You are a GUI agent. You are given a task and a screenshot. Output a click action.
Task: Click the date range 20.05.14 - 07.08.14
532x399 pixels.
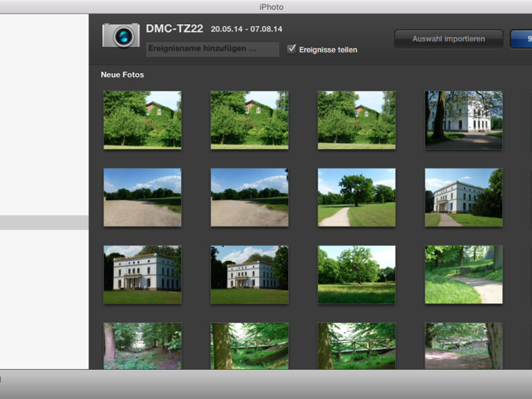(247, 29)
